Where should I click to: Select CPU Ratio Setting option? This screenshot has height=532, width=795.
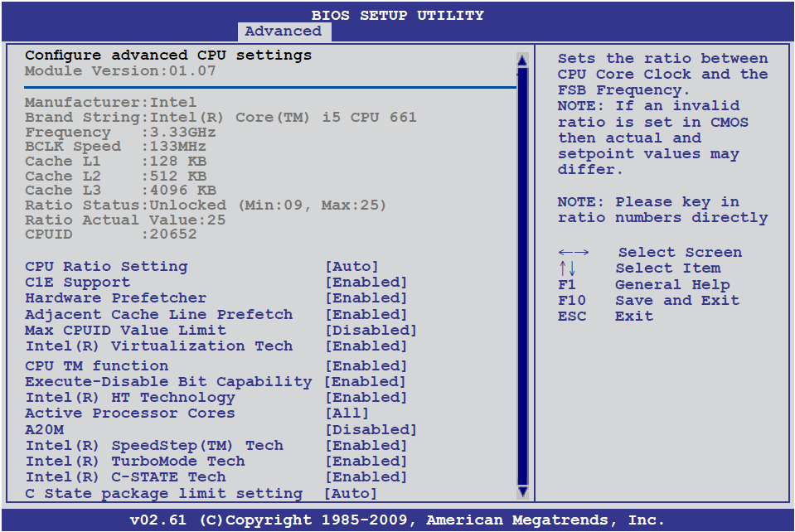click(x=106, y=267)
